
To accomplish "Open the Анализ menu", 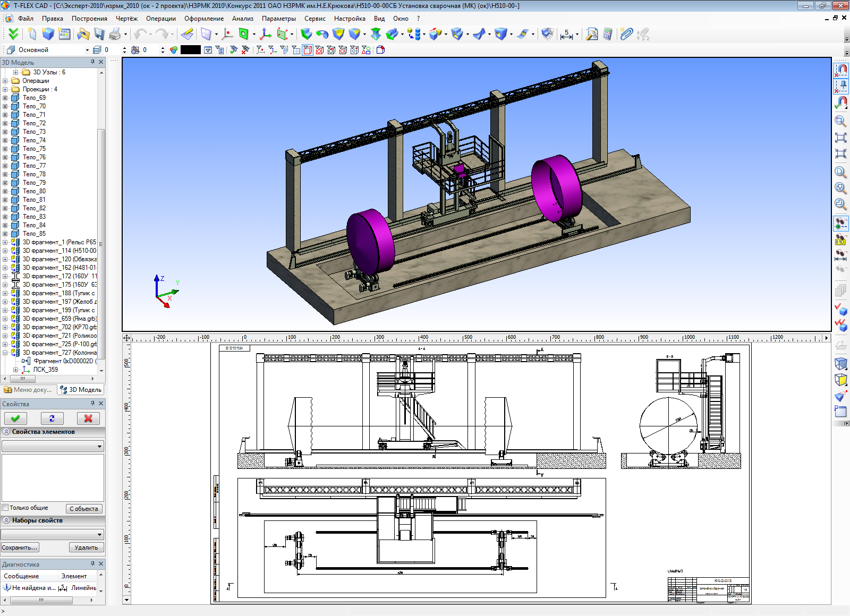I will pyautogui.click(x=242, y=19).
